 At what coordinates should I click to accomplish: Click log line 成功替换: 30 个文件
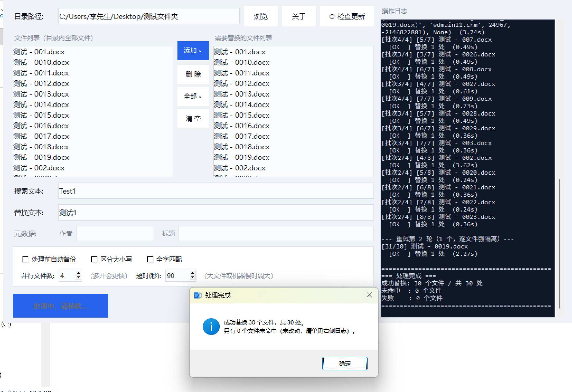click(x=432, y=283)
